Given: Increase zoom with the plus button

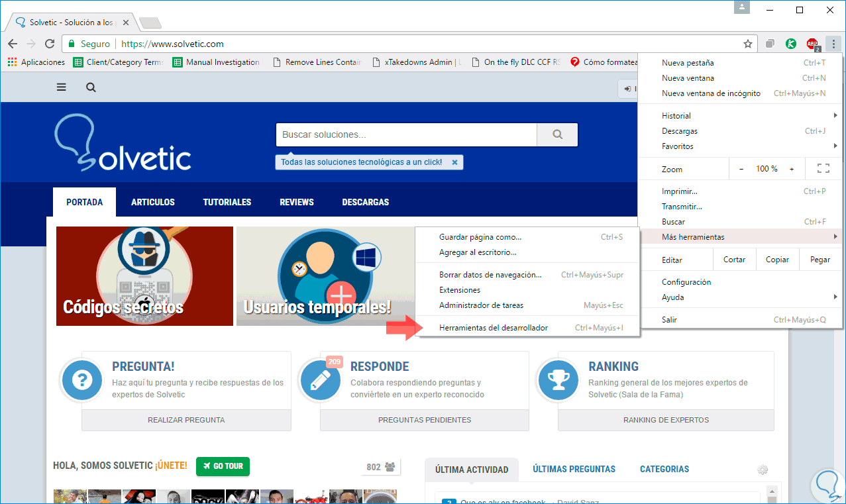Looking at the screenshot, I should coord(792,169).
